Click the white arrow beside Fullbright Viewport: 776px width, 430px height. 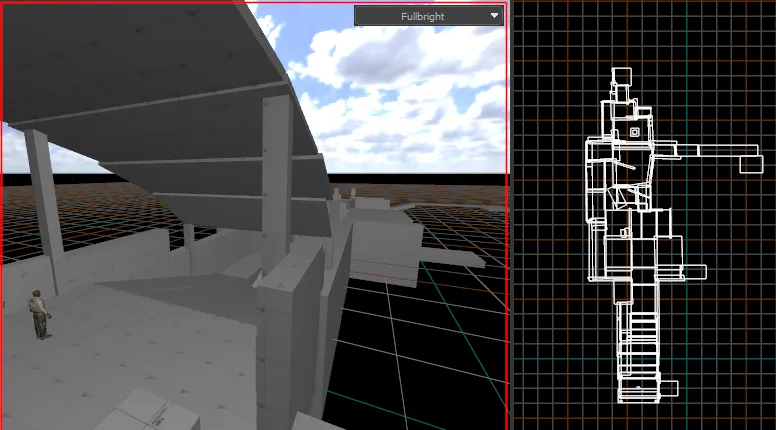click(494, 16)
